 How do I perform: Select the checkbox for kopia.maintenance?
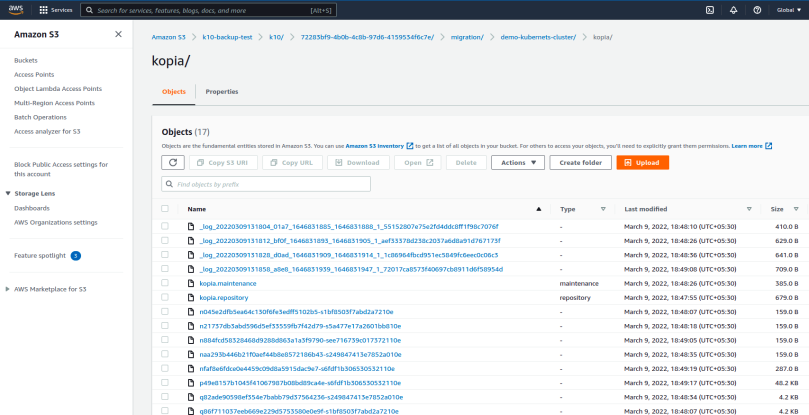[x=165, y=283]
